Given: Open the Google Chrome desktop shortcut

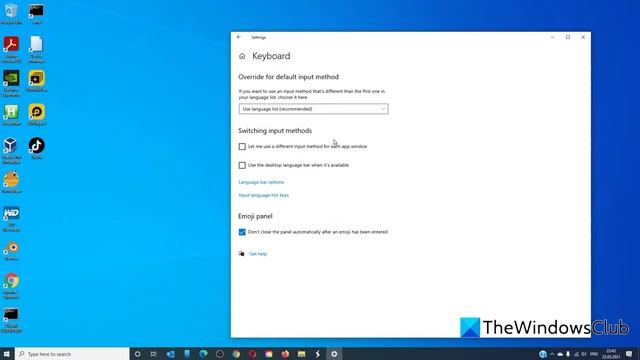Looking at the screenshot, I should 11,286.
